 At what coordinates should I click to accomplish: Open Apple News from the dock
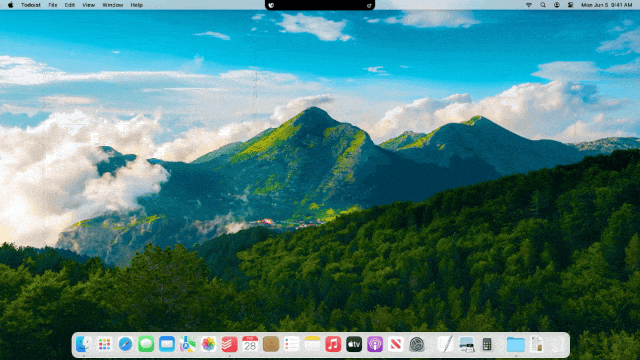[x=396, y=344]
